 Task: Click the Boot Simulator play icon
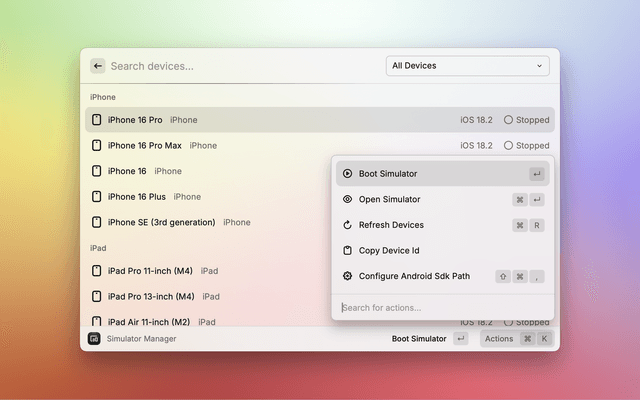pyautogui.click(x=347, y=173)
